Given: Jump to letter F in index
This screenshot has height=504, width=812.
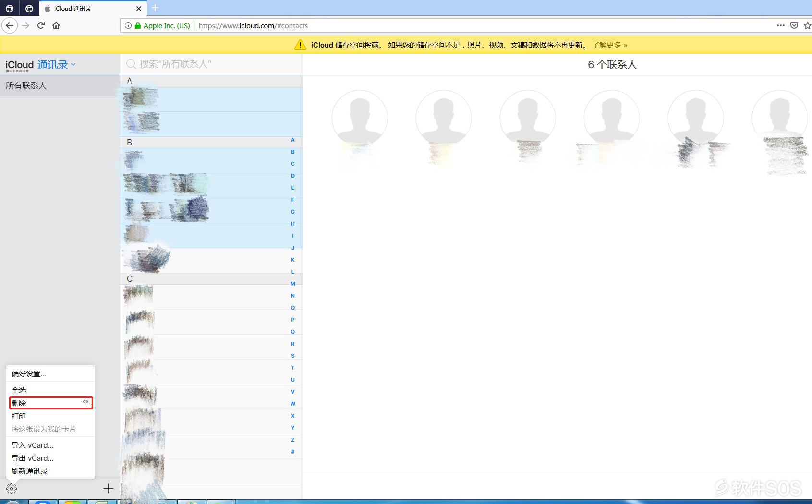Looking at the screenshot, I should (x=292, y=200).
